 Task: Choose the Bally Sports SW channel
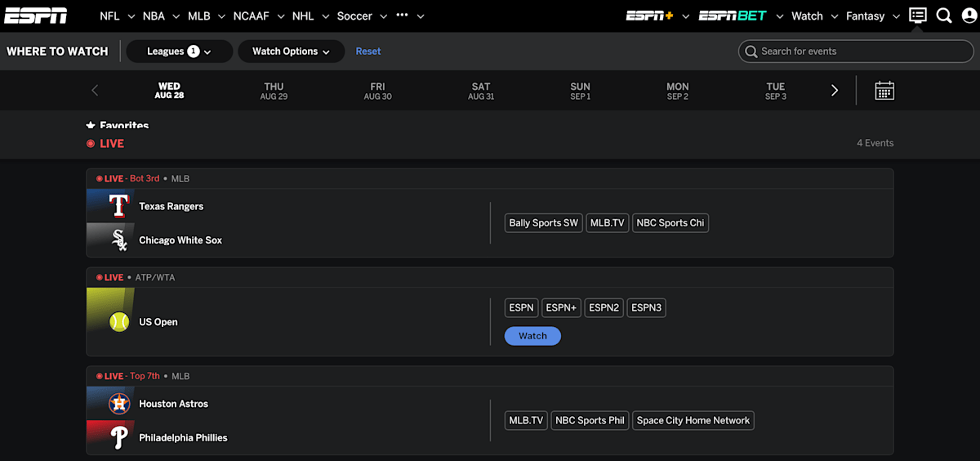click(x=543, y=223)
